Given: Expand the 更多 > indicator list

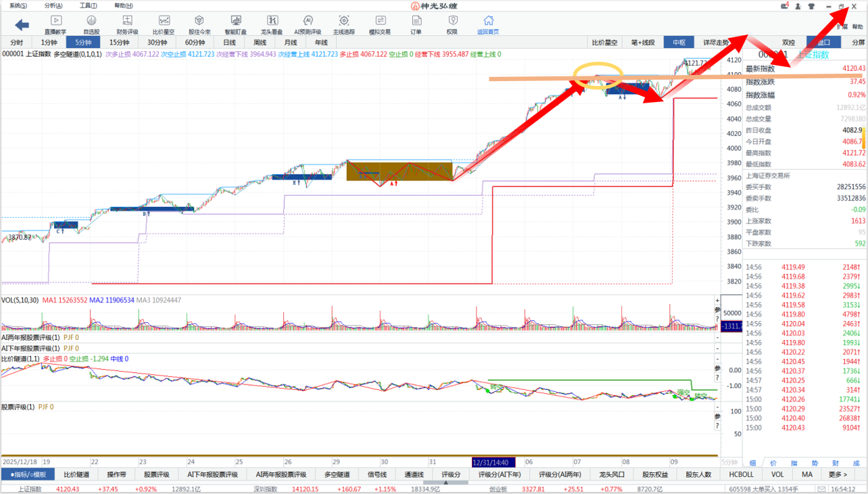Looking at the screenshot, I should [x=838, y=474].
